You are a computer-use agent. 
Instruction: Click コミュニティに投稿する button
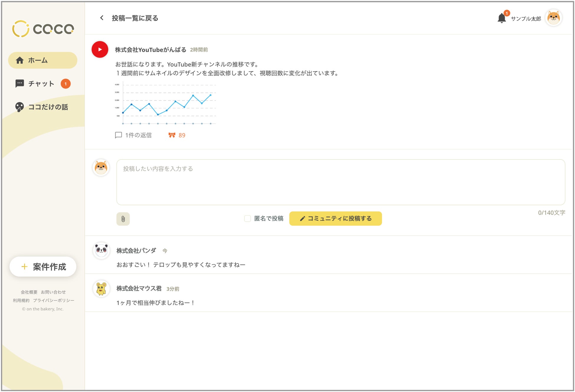(335, 218)
